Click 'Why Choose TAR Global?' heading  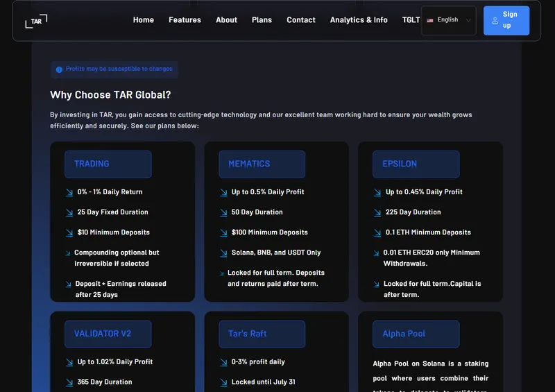[x=110, y=95]
